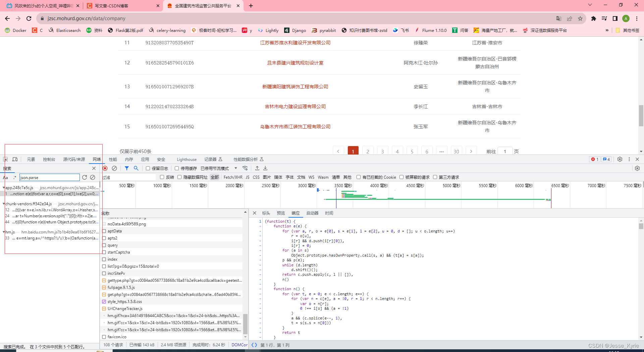Check the 隐藏数据网址 checkbox
The width and height of the screenshot is (644, 352).
pyautogui.click(x=179, y=177)
